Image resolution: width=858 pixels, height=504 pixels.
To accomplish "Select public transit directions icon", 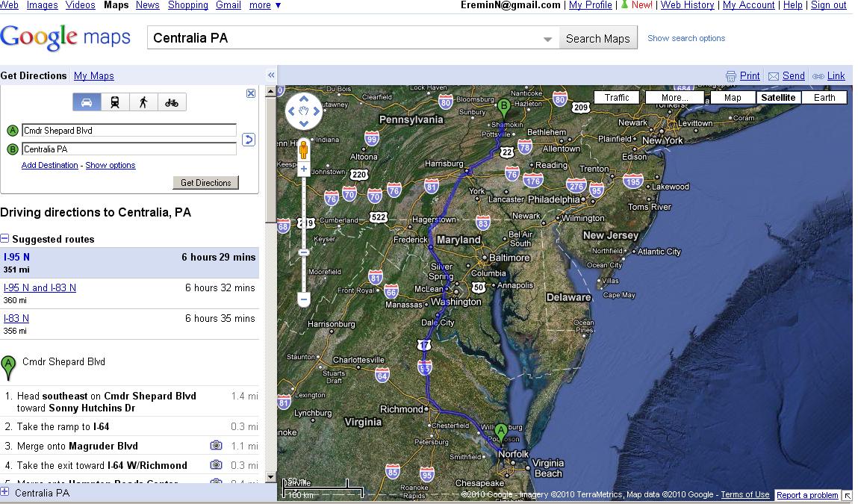I will point(115,102).
